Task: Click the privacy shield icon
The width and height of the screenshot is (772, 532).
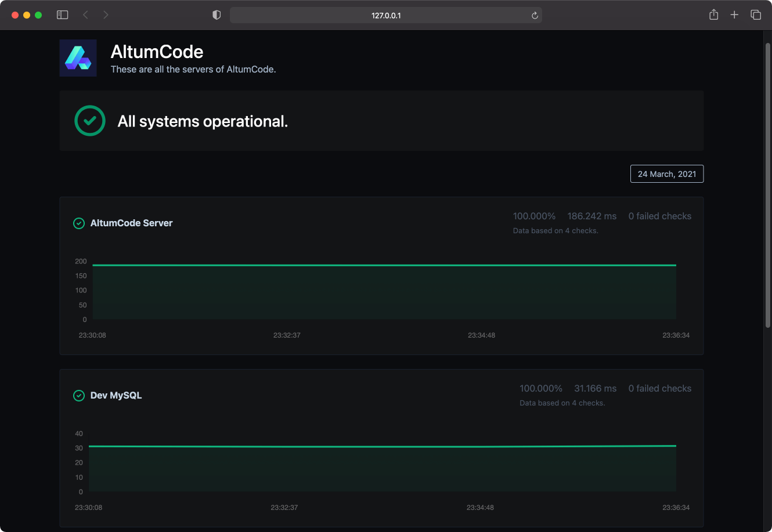Action: click(217, 15)
